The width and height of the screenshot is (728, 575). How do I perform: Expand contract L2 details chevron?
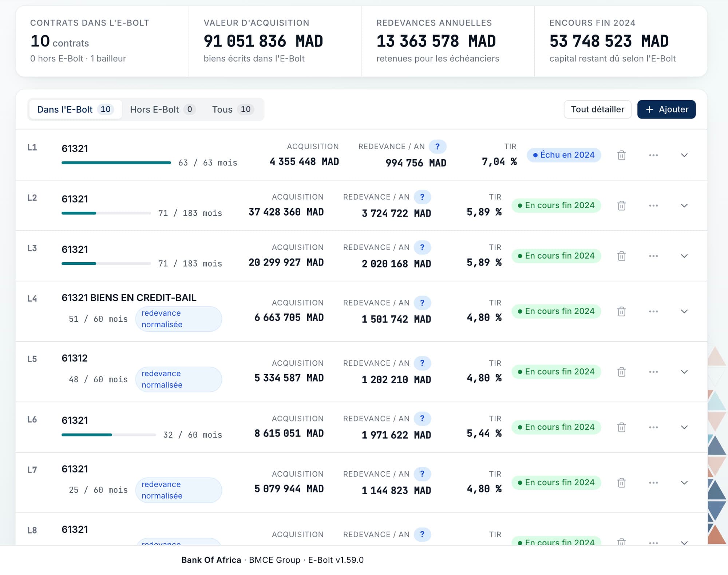684,205
